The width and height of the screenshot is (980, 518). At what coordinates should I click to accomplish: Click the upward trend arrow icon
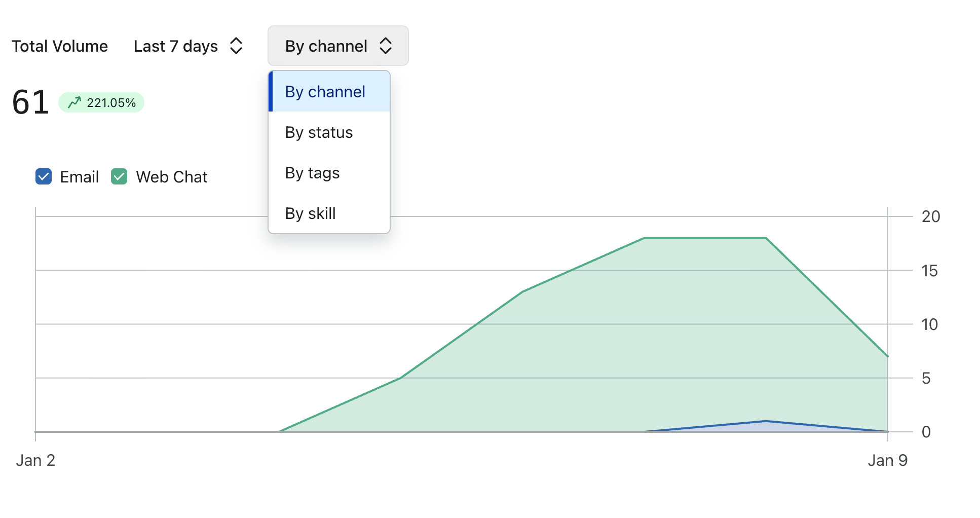74,102
